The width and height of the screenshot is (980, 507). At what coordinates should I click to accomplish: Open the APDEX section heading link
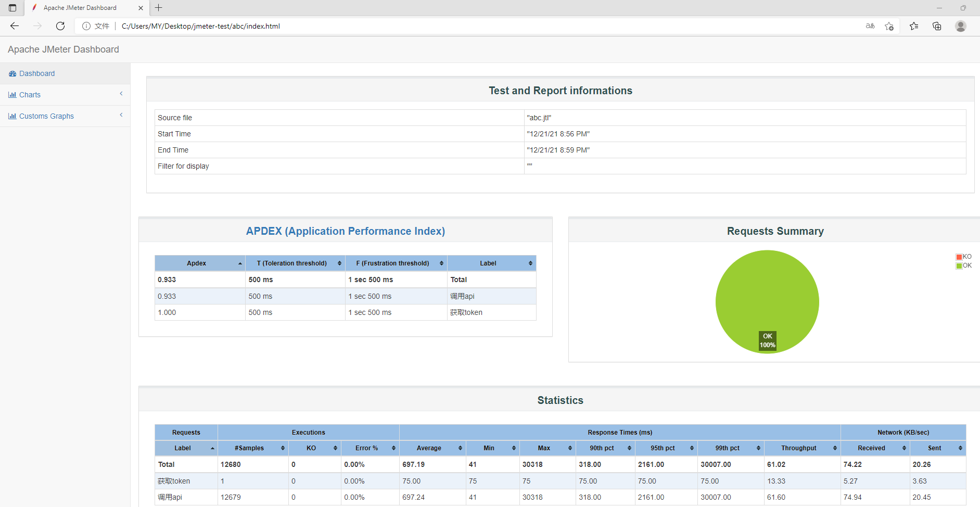click(x=346, y=231)
